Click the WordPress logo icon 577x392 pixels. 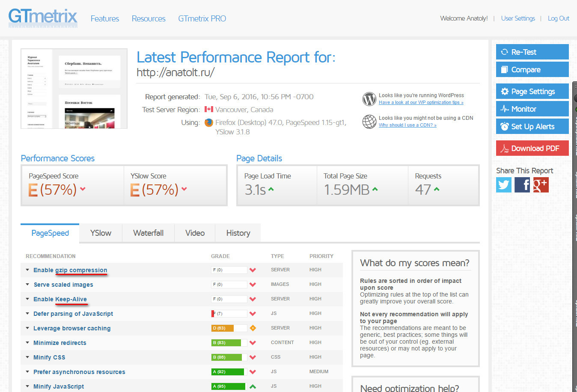pyautogui.click(x=369, y=99)
